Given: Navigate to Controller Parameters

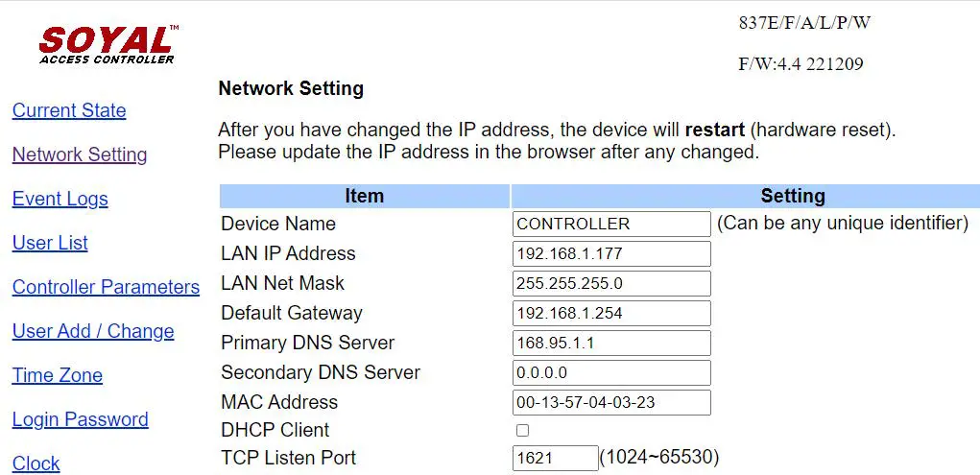Looking at the screenshot, I should 106,287.
